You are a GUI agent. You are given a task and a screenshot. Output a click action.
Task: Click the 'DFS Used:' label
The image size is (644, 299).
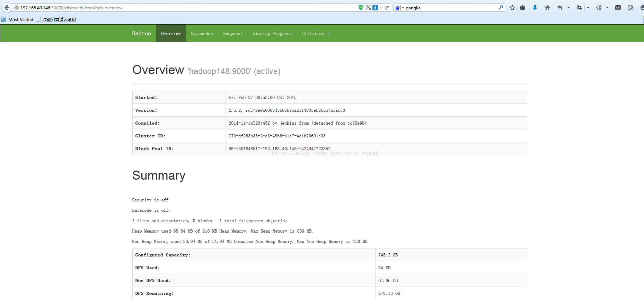coord(148,268)
